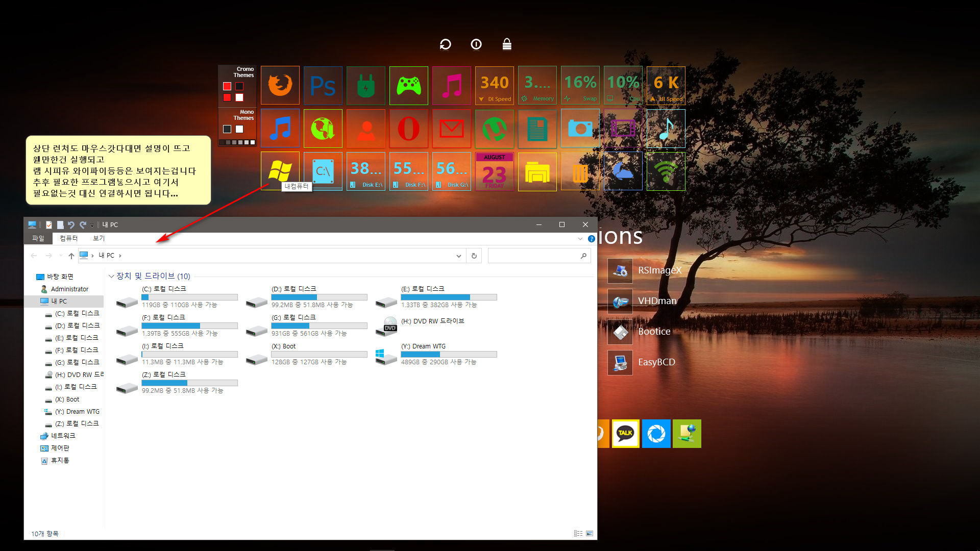
Task: Open the yellow Windows logo tile
Action: (280, 171)
